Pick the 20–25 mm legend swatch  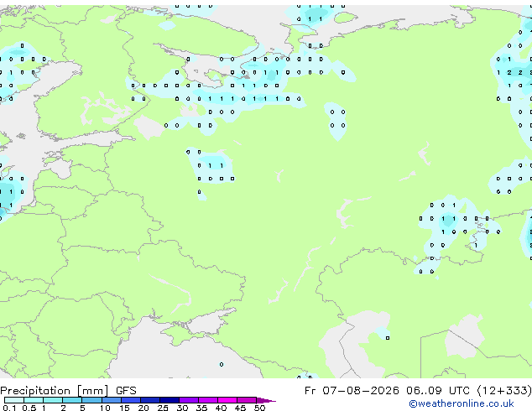point(149,400)
